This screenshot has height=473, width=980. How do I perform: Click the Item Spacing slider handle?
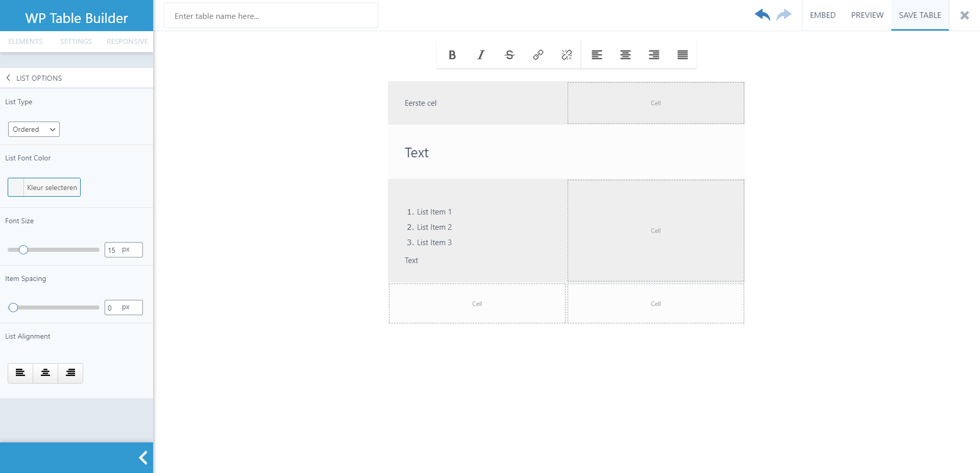pos(13,308)
